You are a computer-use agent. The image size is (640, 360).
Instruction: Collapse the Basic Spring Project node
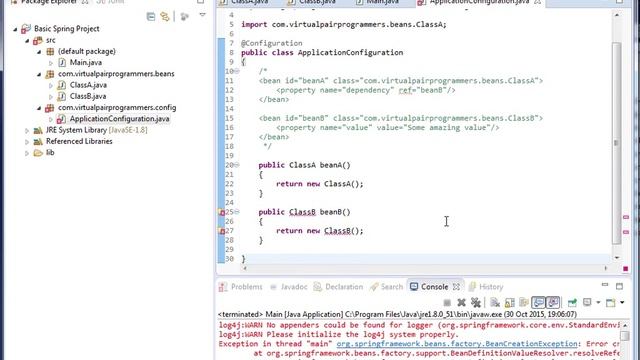click(x=15, y=29)
